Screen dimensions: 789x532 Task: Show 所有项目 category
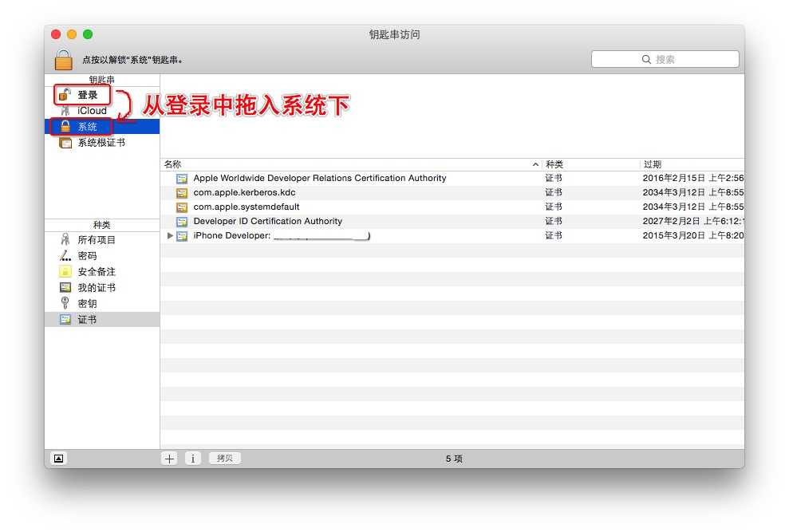(x=102, y=239)
